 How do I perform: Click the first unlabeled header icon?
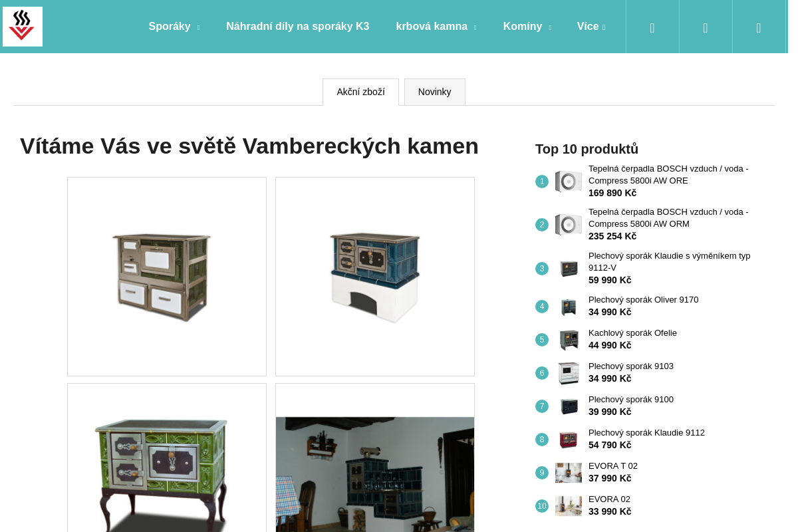click(652, 28)
